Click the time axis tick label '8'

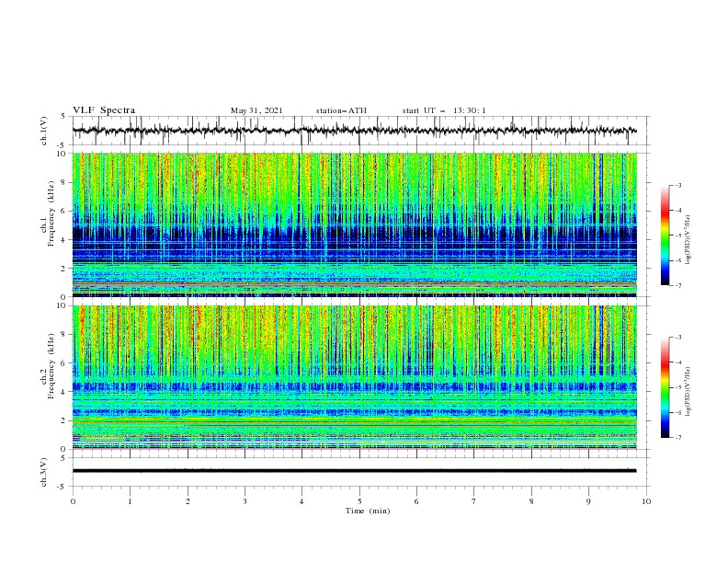click(x=531, y=501)
